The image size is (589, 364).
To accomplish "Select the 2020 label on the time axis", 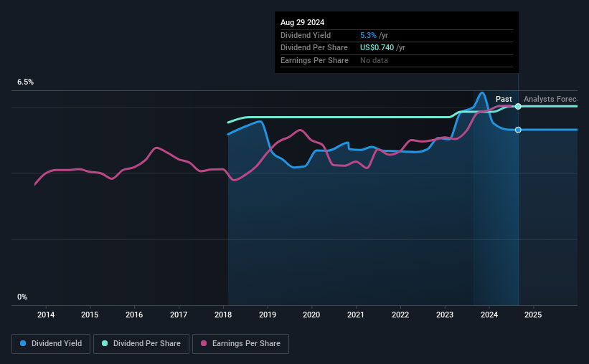I will 311,315.
